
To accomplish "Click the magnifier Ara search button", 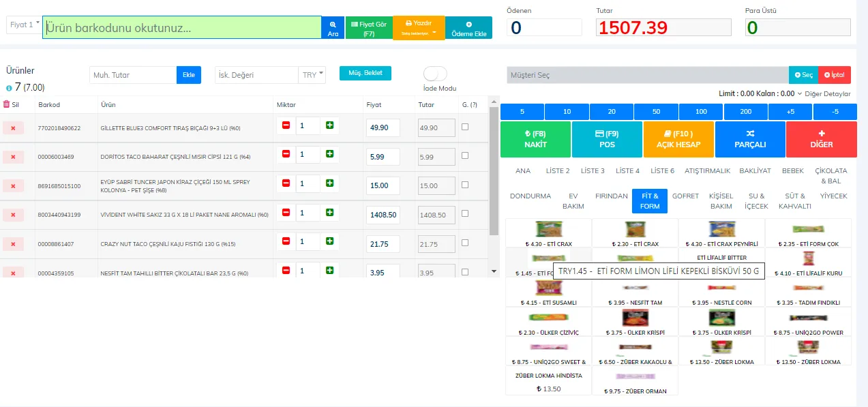I will click(x=333, y=27).
